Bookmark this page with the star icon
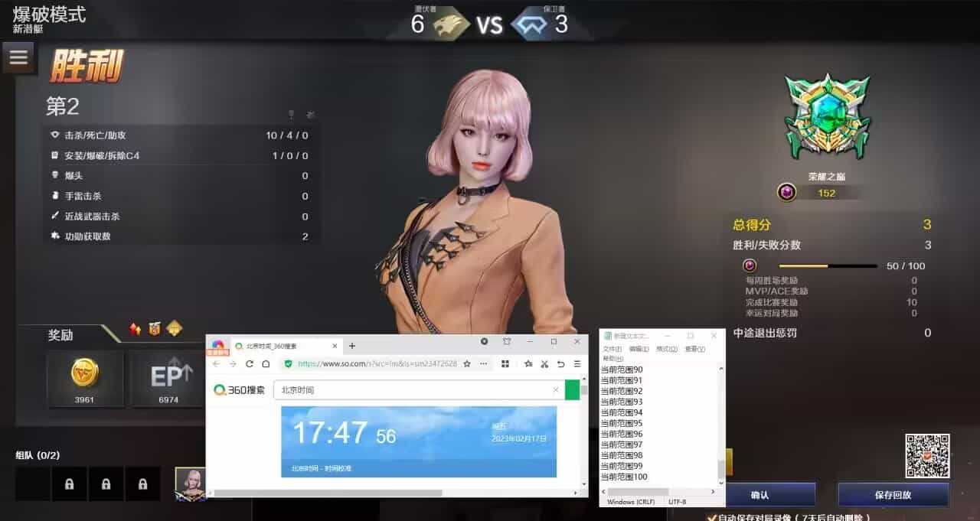 [466, 364]
